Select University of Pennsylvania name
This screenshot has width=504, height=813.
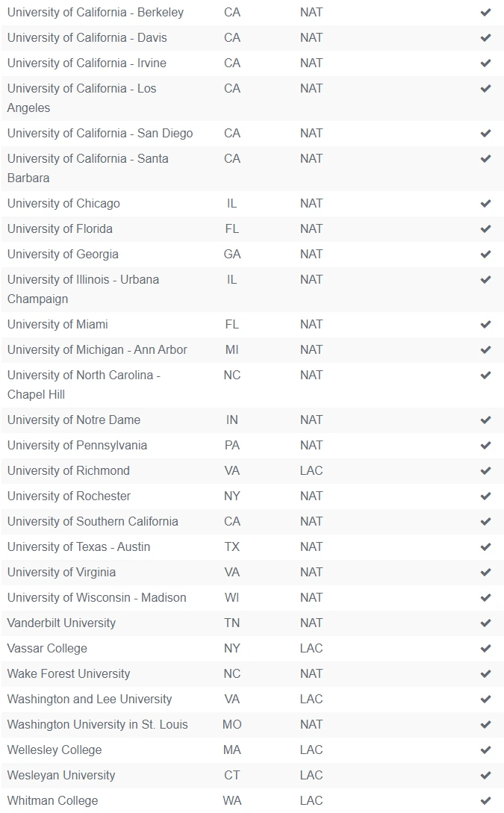[x=77, y=445]
